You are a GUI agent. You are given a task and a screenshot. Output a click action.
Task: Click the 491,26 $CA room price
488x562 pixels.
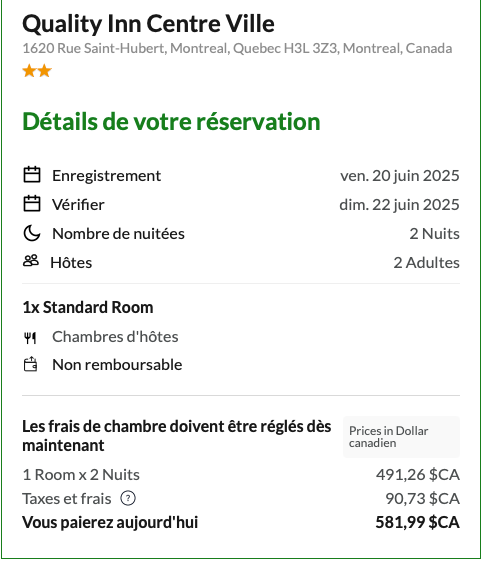[x=418, y=475]
